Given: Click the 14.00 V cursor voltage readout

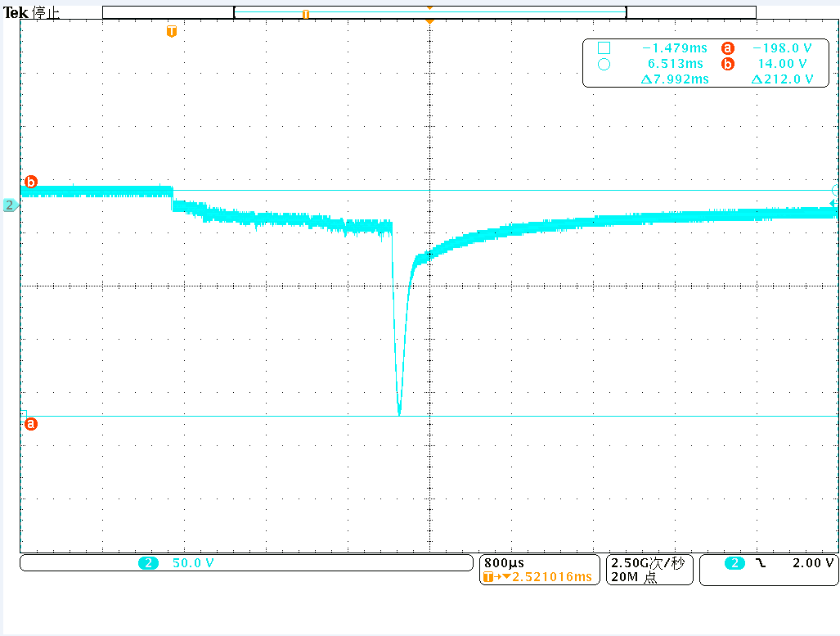Looking at the screenshot, I should (782, 64).
